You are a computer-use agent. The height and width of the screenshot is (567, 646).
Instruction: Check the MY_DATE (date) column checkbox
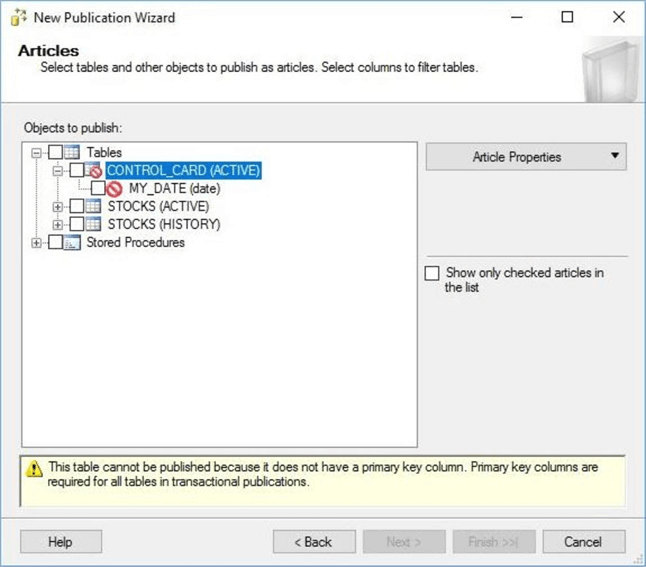(98, 188)
